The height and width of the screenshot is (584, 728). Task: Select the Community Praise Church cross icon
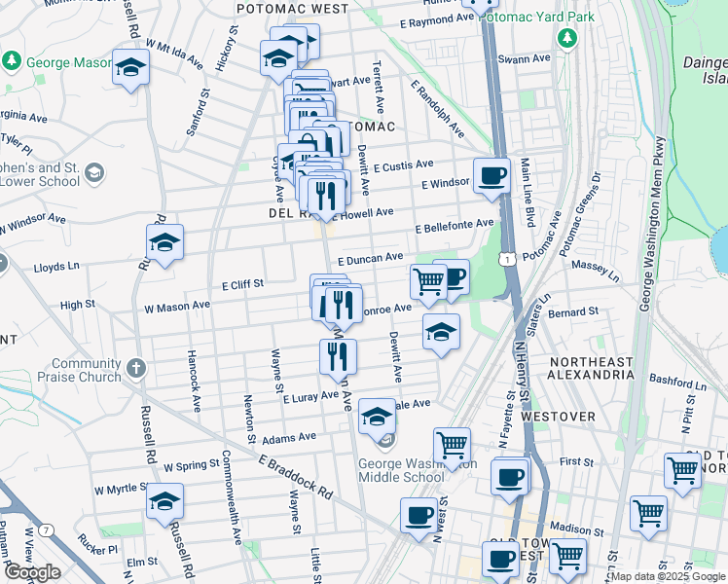(x=136, y=370)
